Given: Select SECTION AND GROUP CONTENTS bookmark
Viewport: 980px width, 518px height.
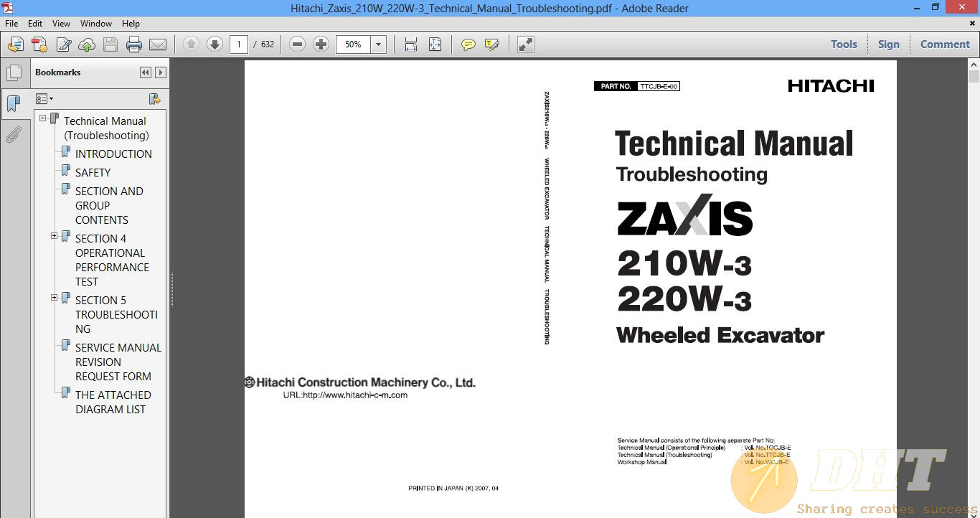Looking at the screenshot, I should point(109,205).
